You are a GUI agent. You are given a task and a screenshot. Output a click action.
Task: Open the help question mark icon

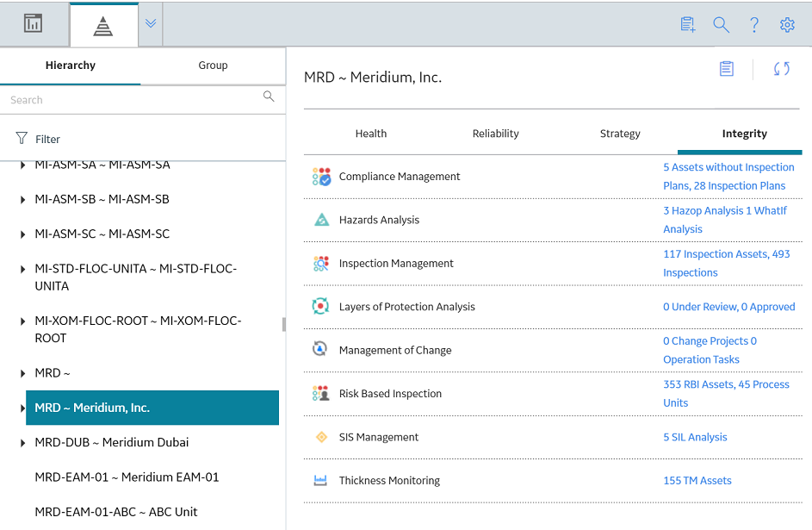tap(754, 24)
